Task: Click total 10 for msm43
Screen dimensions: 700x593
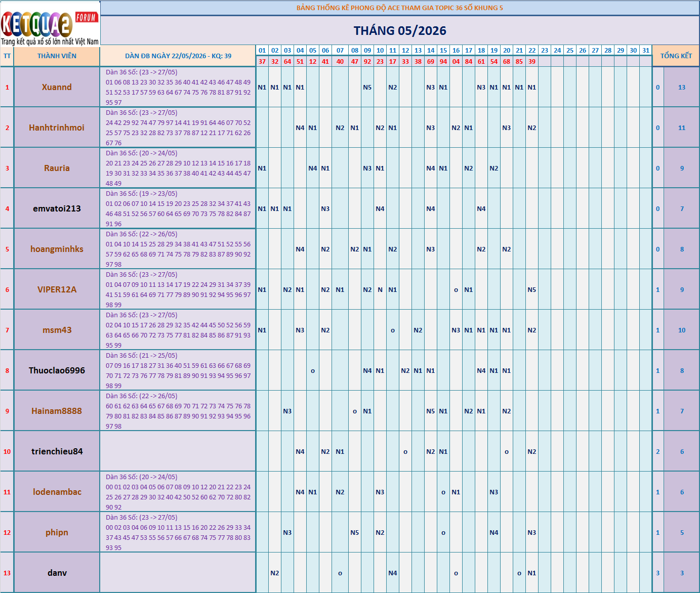Action: 682,330
